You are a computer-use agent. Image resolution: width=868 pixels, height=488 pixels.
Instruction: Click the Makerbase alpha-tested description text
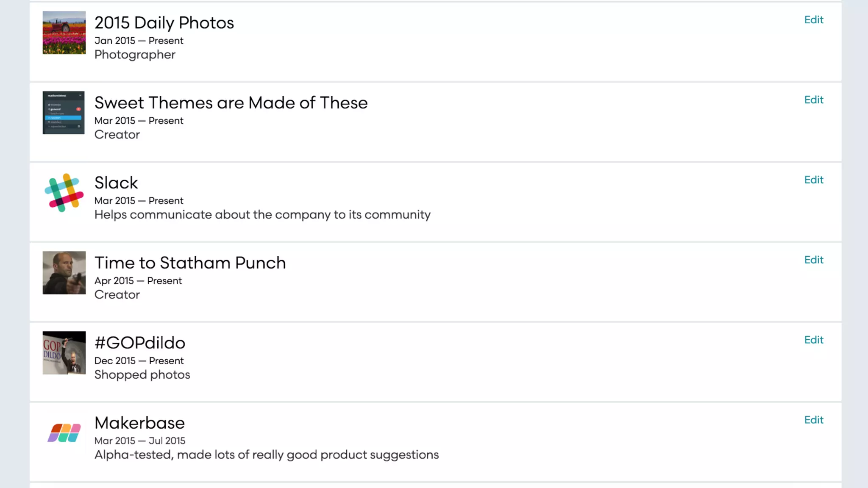pos(267,455)
